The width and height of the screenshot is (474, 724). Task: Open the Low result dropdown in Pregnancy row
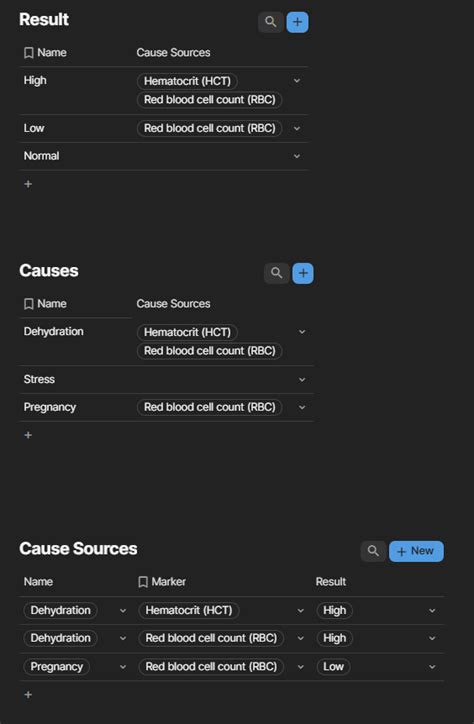pos(432,667)
